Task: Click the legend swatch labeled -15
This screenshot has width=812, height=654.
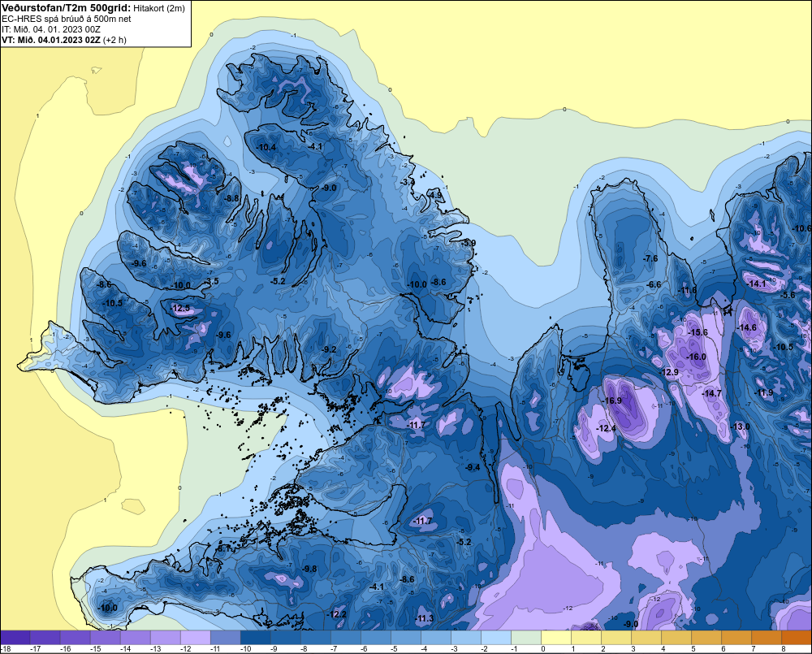Action: point(105,637)
